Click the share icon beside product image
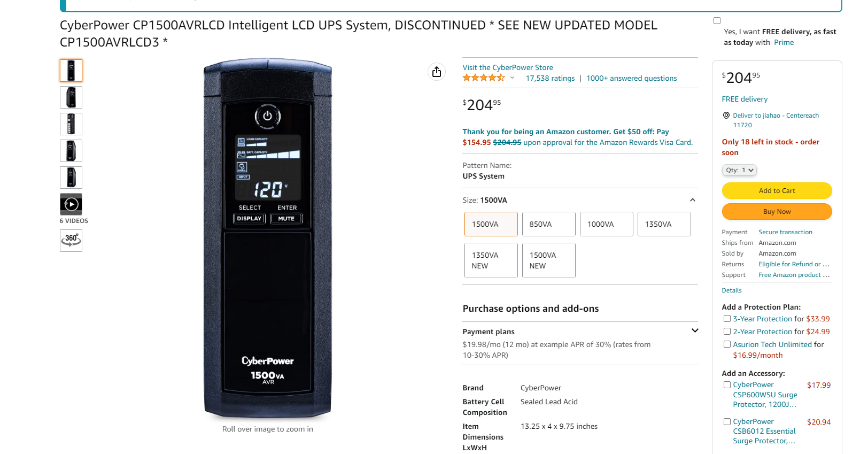Image resolution: width=868 pixels, height=454 pixels. click(x=437, y=72)
